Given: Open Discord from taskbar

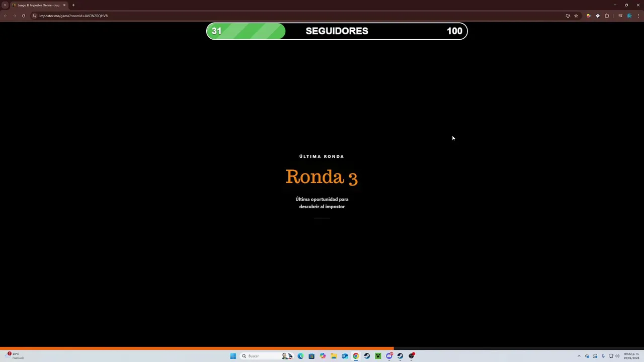Looking at the screenshot, I should pos(389,356).
